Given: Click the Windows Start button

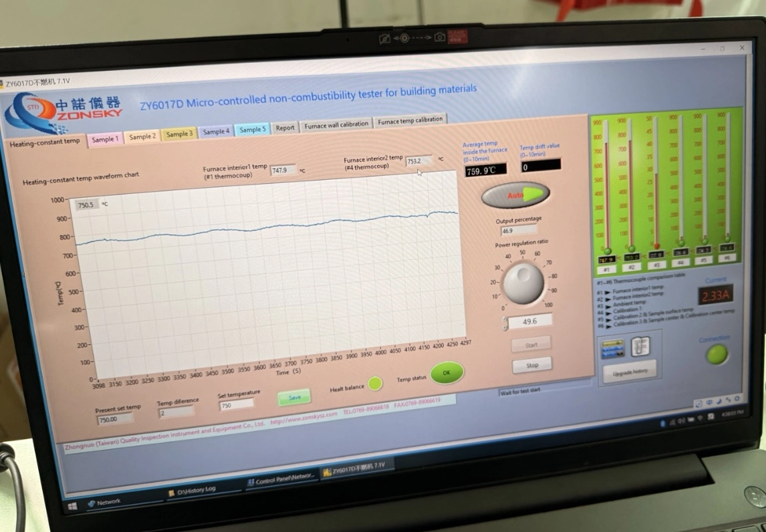Looking at the screenshot, I should (x=72, y=506).
